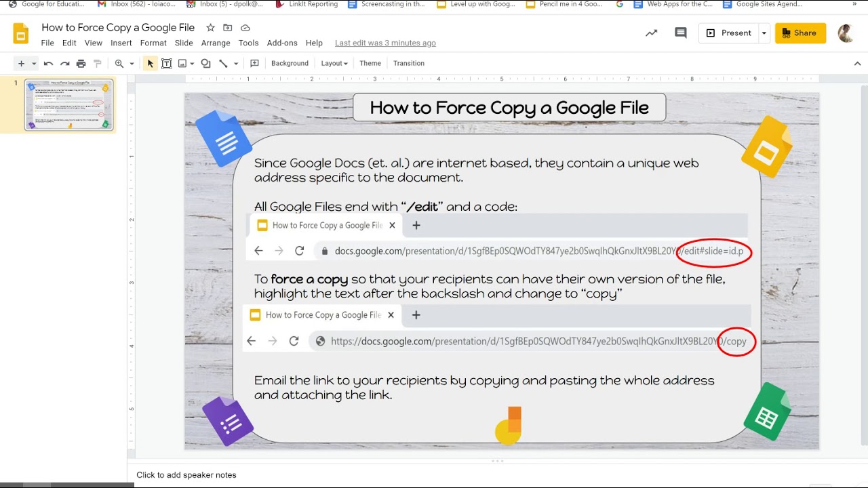Expand the Present options dropdown arrow

[764, 33]
